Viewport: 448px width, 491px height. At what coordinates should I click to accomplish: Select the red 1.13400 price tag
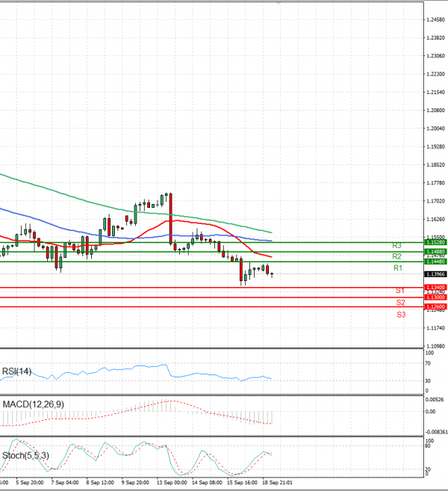(435, 287)
